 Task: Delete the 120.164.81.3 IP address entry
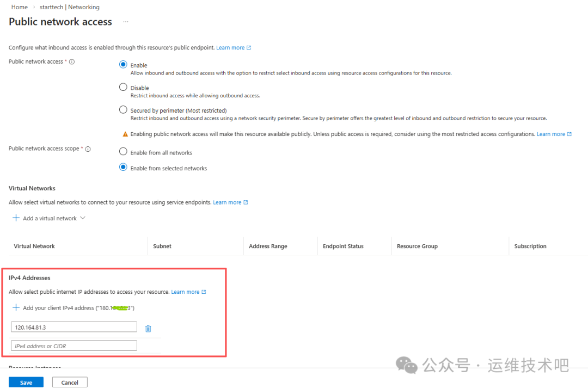coord(148,328)
